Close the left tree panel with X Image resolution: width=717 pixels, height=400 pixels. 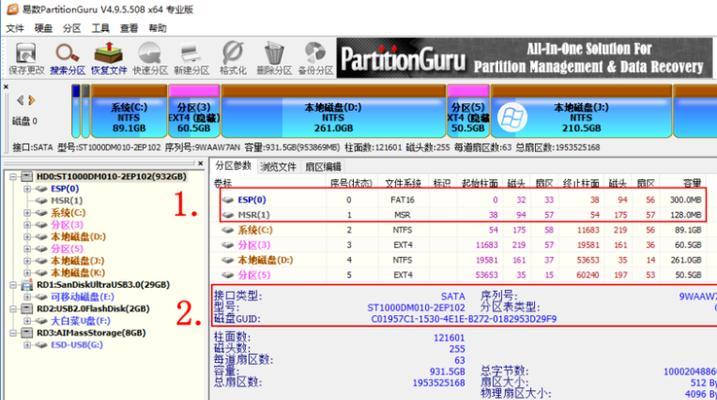coord(200,163)
